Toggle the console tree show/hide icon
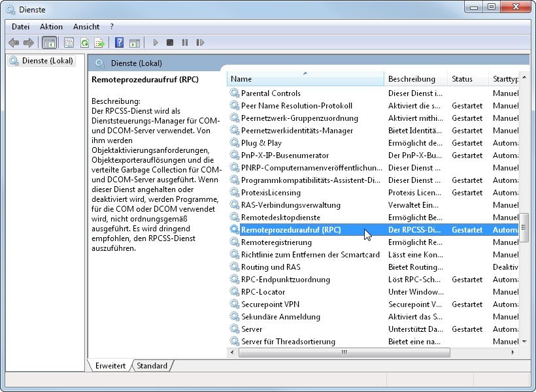The height and width of the screenshot is (392, 536). (49, 42)
